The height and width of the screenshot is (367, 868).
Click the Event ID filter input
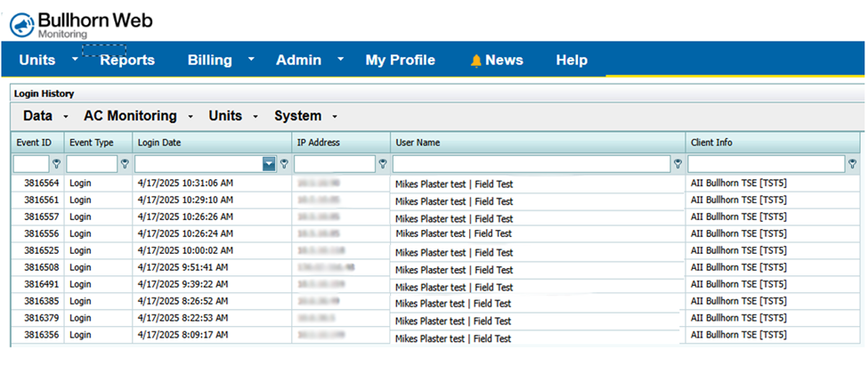pyautogui.click(x=31, y=164)
